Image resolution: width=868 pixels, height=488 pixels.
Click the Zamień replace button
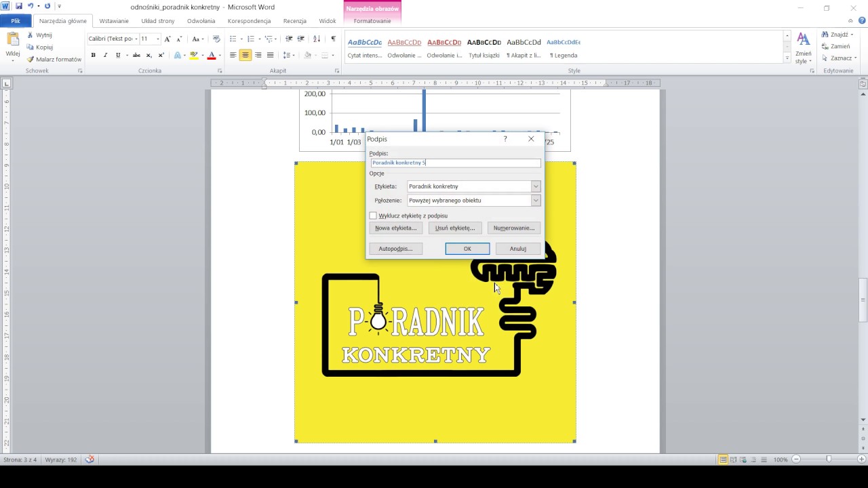(x=836, y=47)
